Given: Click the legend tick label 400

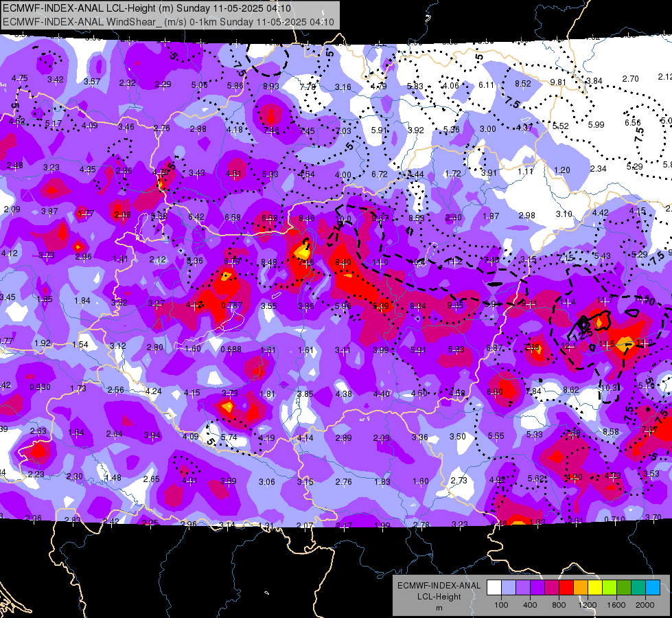Looking at the screenshot, I should pyautogui.click(x=530, y=605).
